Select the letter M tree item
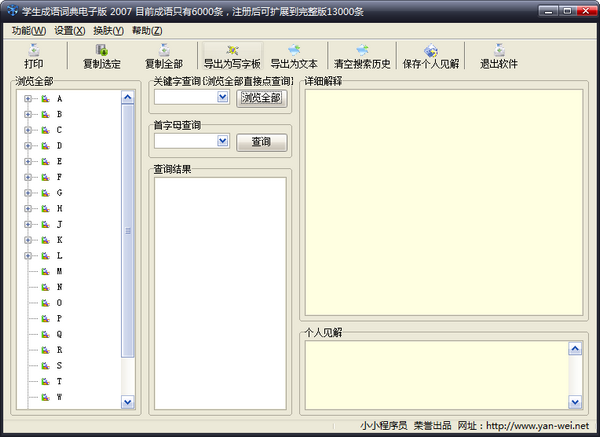 59,271
